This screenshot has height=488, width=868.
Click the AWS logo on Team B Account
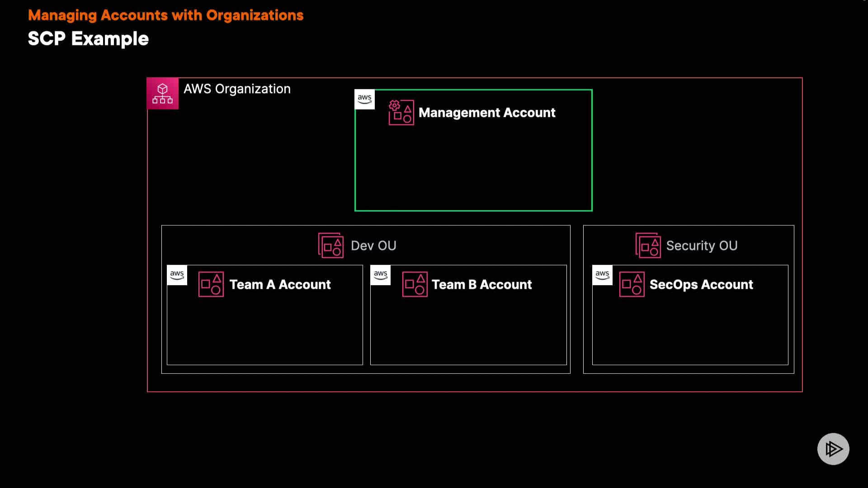click(x=380, y=275)
